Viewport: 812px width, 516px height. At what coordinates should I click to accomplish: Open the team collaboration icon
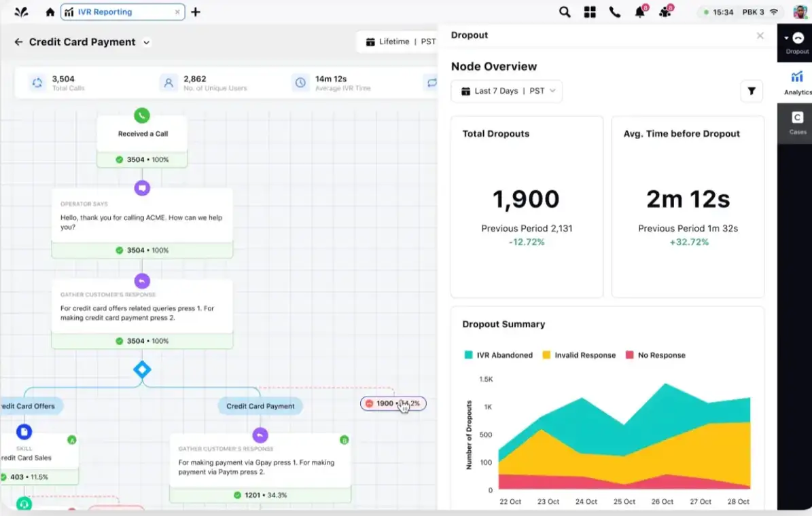tap(666, 12)
